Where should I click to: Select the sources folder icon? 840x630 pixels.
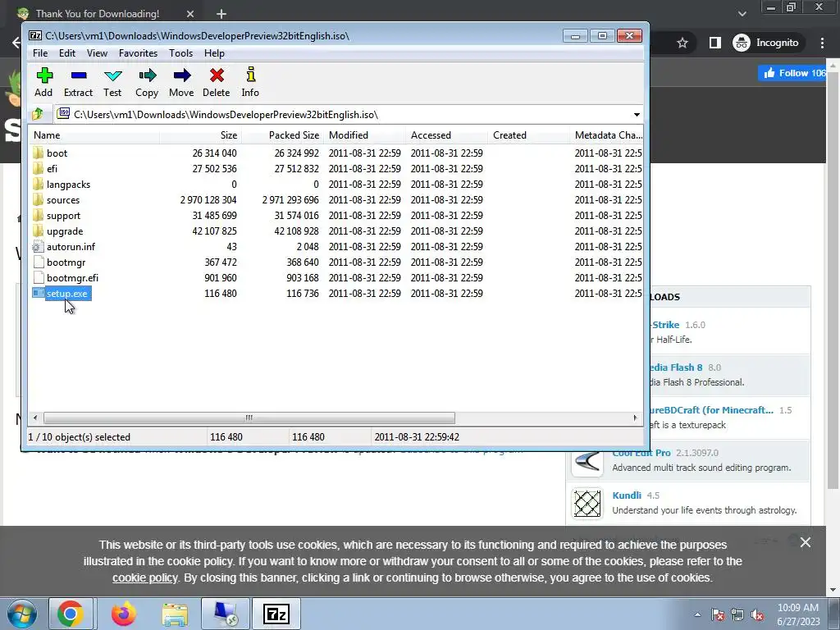tap(38, 199)
